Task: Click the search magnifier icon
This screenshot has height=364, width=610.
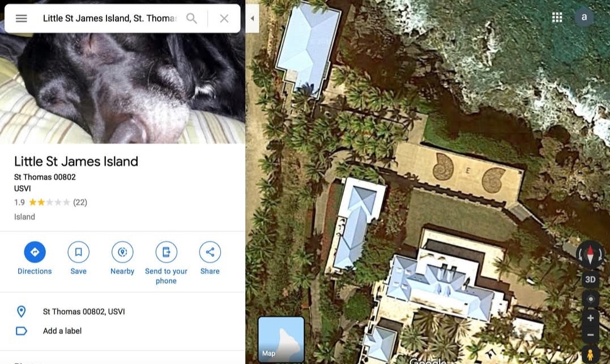Action: click(191, 18)
